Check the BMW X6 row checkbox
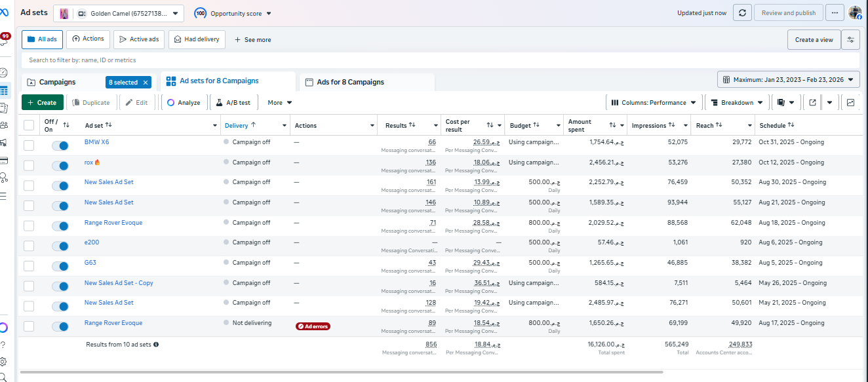 point(29,145)
